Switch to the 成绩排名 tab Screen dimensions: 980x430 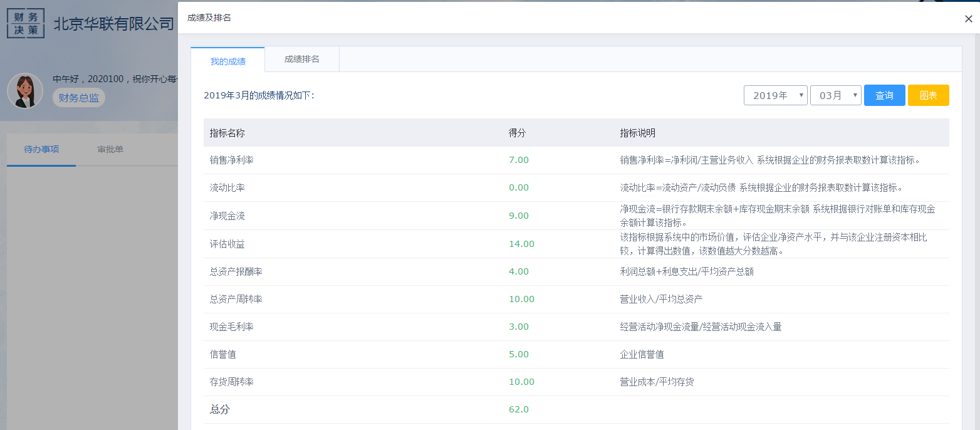(x=301, y=59)
